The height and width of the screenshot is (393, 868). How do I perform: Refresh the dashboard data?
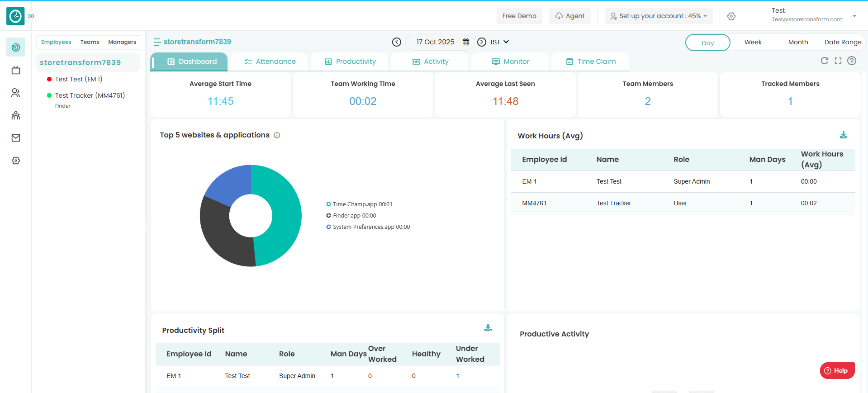(825, 61)
